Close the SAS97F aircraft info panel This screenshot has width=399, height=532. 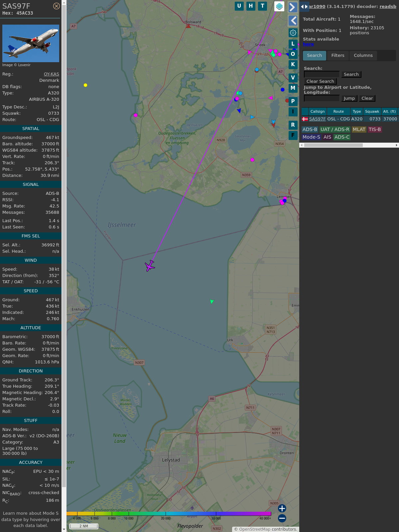click(57, 6)
